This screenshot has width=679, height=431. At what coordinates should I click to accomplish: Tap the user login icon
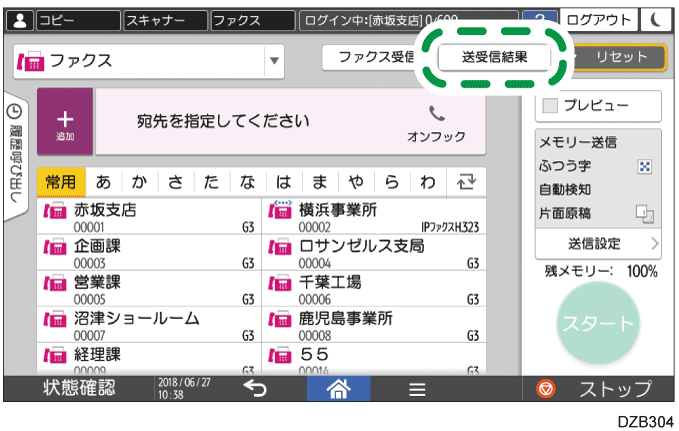click(19, 20)
